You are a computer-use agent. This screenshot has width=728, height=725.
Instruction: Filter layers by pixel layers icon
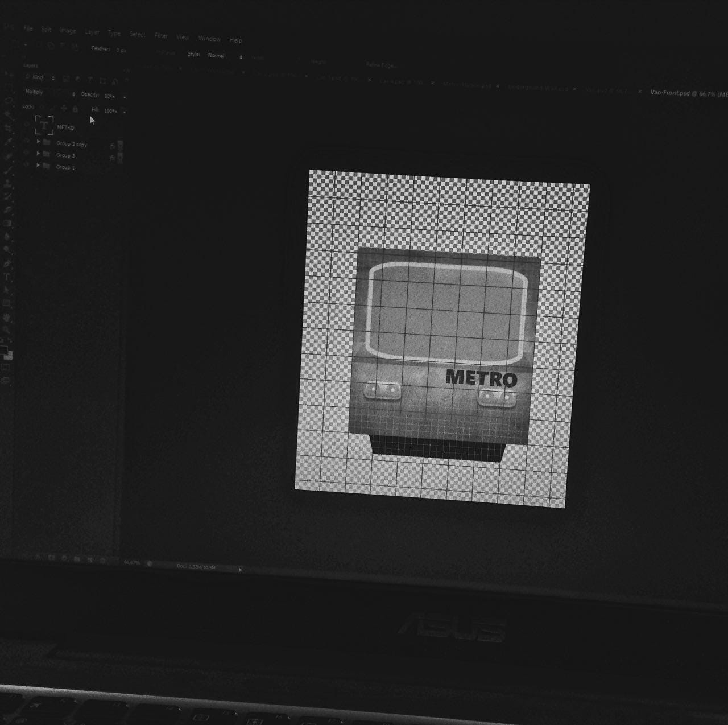point(66,79)
